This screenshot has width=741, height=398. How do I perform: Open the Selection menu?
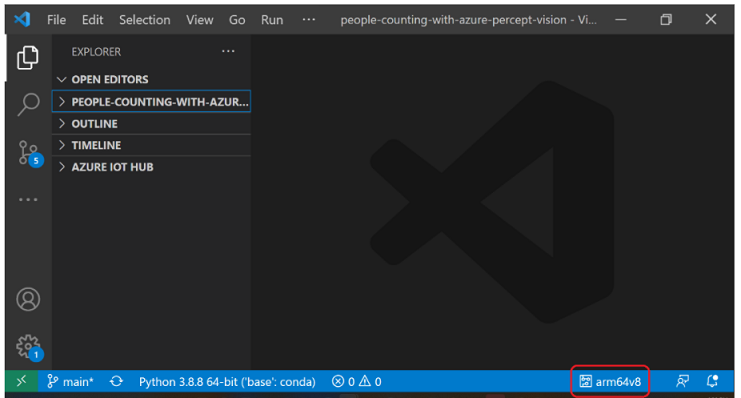[145, 20]
